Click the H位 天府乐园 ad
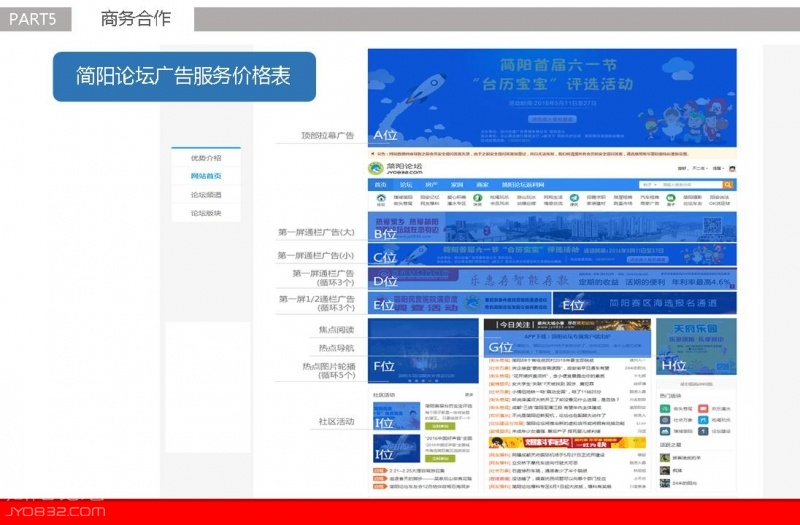 point(696,346)
